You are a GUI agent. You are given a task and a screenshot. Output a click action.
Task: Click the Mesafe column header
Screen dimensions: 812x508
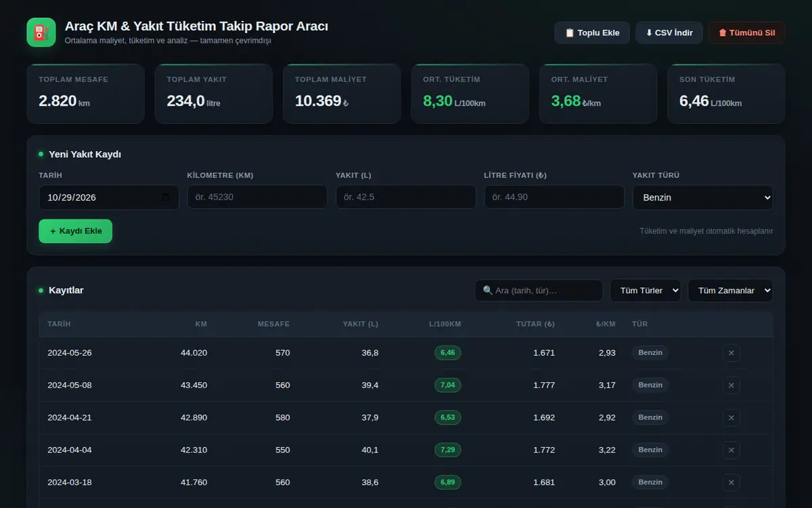coord(273,324)
